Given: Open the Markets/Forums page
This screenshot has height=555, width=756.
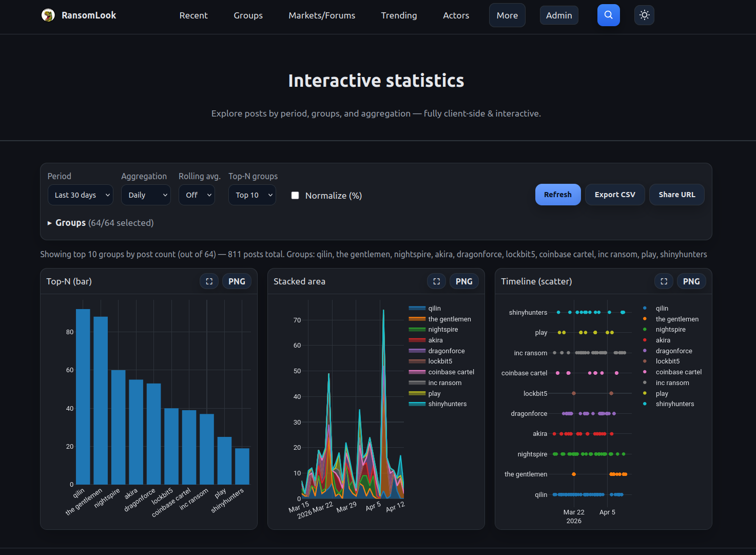Looking at the screenshot, I should 322,15.
